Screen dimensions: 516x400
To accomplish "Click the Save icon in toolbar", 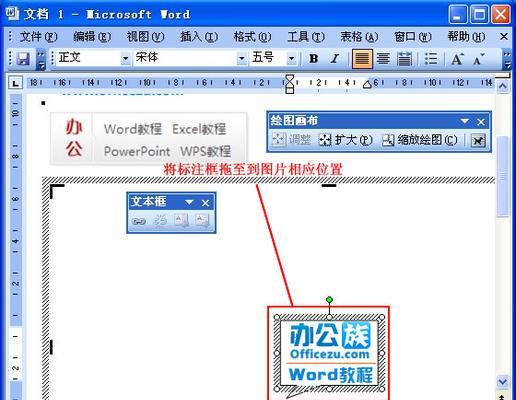I will pyautogui.click(x=24, y=59).
